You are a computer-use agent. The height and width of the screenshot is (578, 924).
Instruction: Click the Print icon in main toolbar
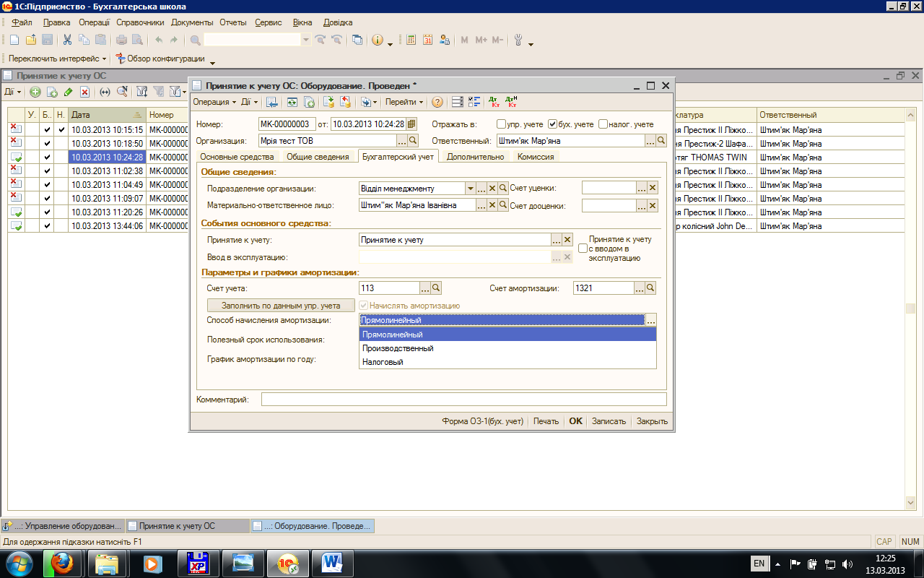pos(122,40)
